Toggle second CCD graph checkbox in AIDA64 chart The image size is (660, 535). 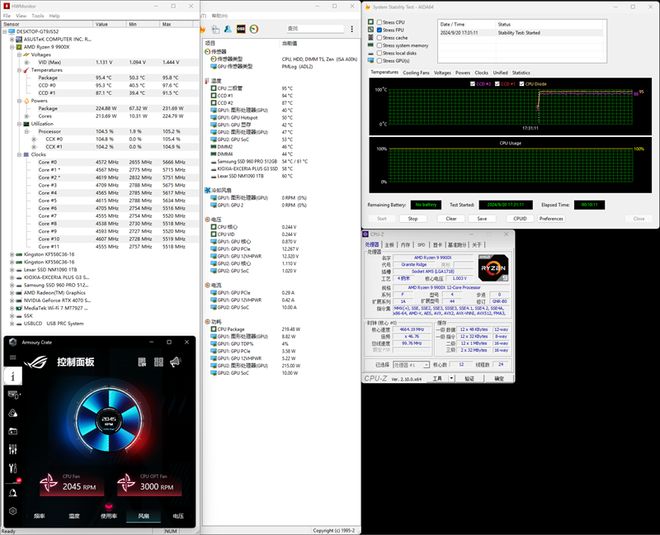point(497,84)
